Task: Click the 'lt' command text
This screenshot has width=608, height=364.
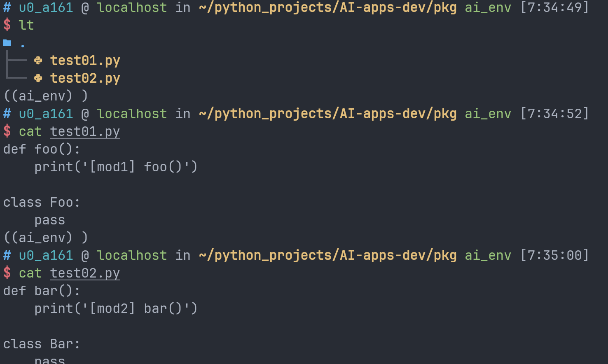Action: point(26,25)
